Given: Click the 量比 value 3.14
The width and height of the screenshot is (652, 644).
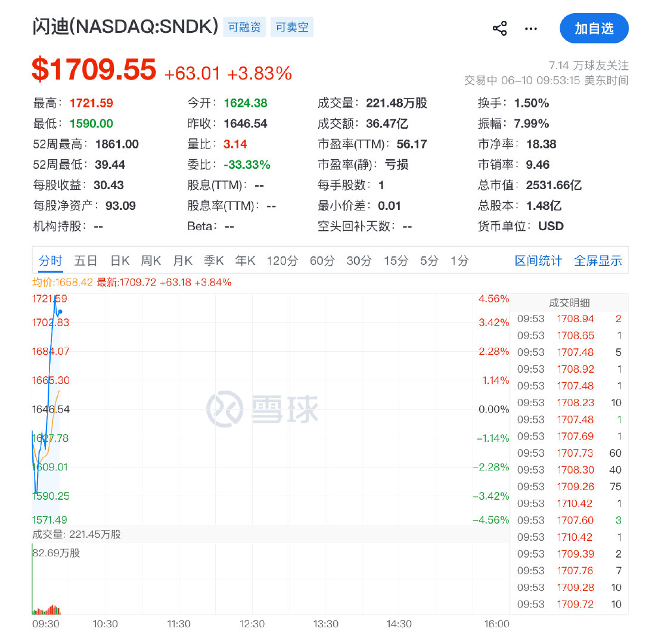Looking at the screenshot, I should tap(235, 144).
